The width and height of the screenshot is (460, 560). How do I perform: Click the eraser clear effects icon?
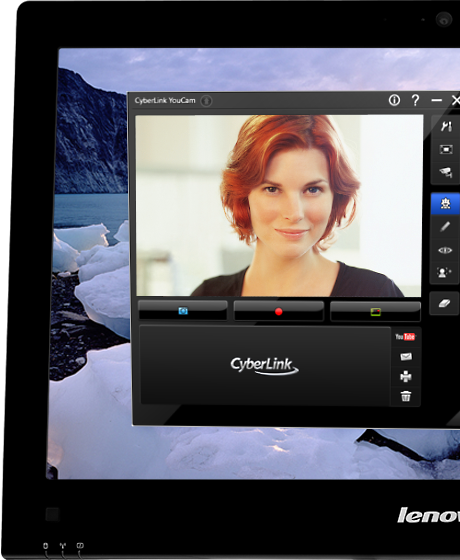pyautogui.click(x=444, y=303)
